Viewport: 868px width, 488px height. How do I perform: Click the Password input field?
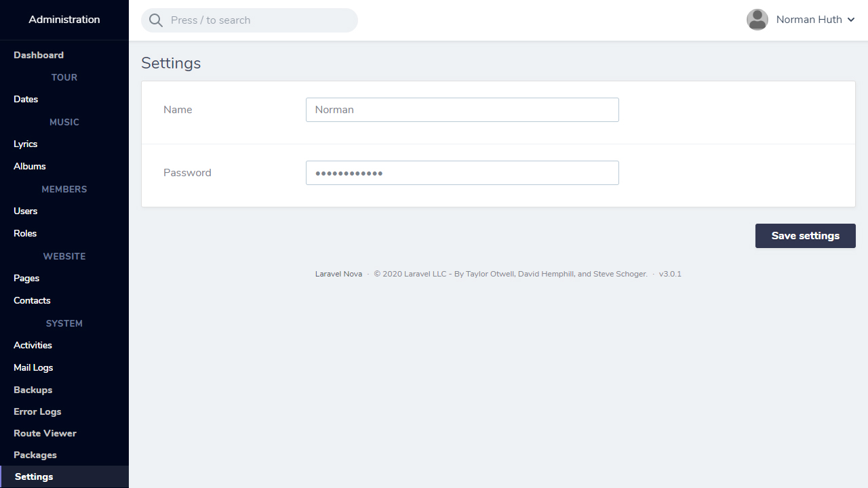[462, 173]
